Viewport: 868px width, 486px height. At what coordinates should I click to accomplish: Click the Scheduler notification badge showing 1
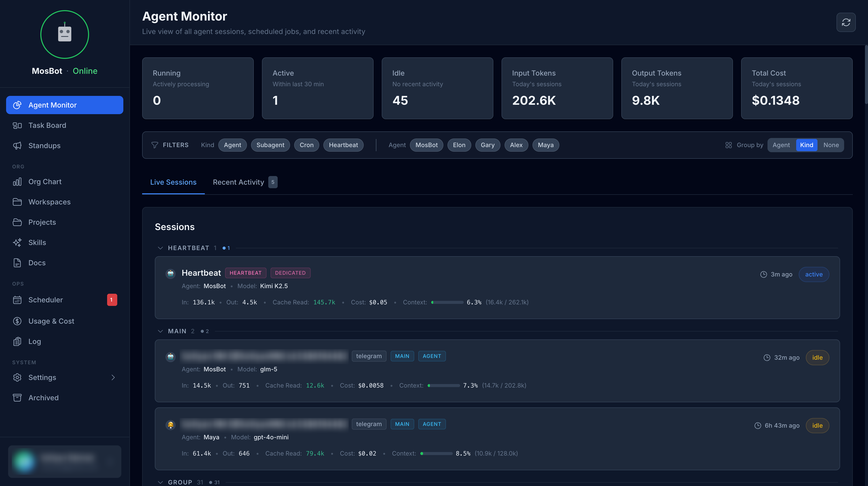point(112,300)
